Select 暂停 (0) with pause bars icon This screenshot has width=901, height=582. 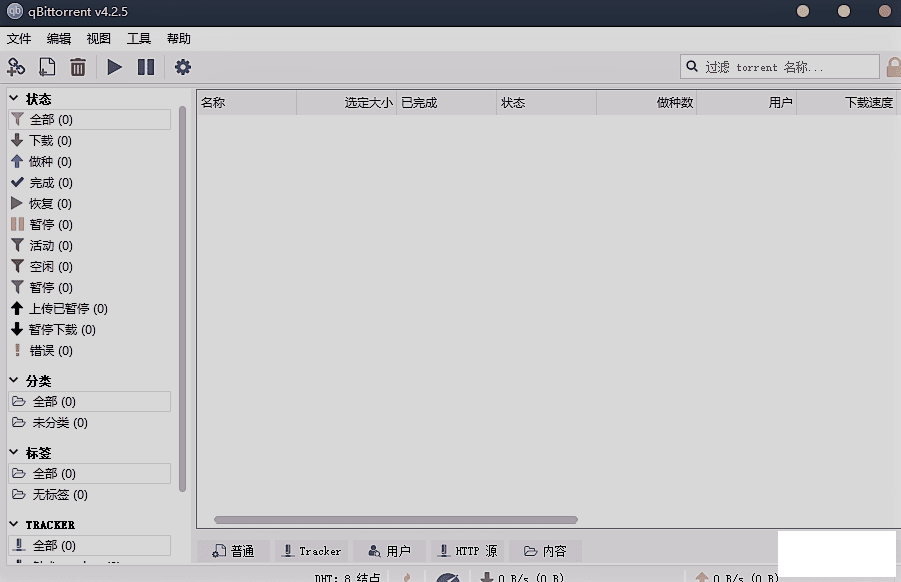90,225
